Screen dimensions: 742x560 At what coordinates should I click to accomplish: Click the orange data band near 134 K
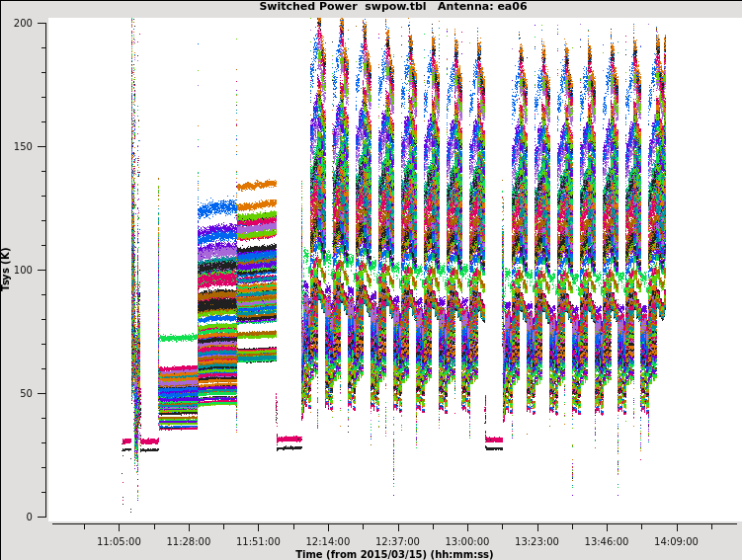tap(256, 185)
